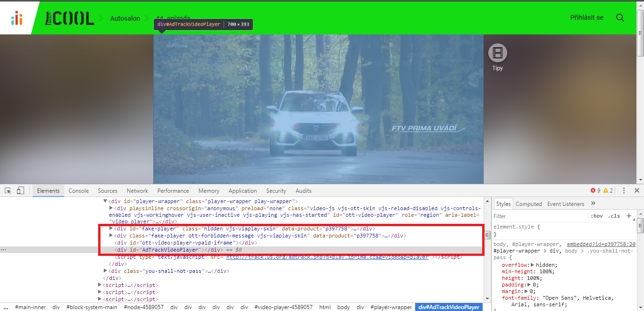Screen dimensions: 644x311
Task: Collapse the player-wrapper div node
Action: (x=106, y=201)
